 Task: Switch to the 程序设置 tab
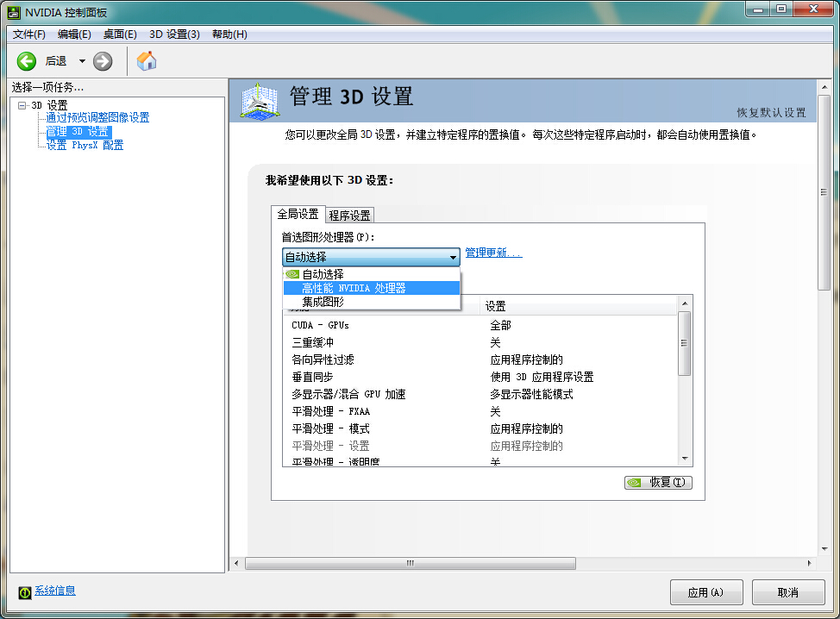(x=349, y=216)
